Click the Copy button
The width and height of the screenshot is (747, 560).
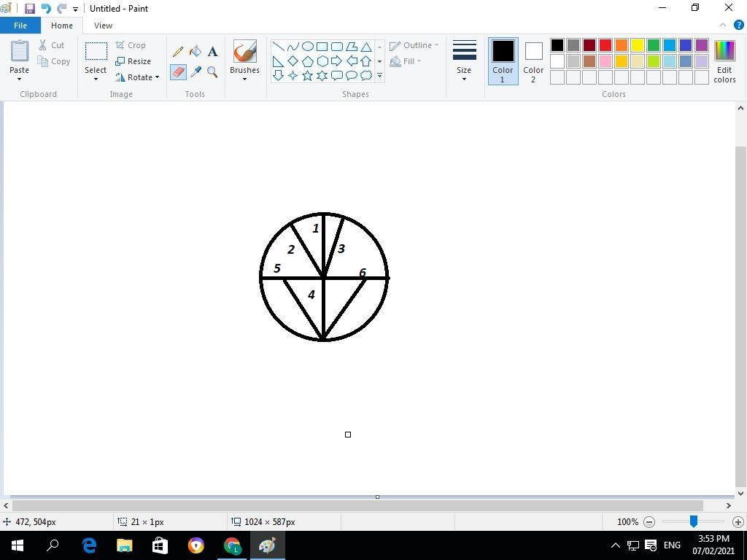(54, 61)
